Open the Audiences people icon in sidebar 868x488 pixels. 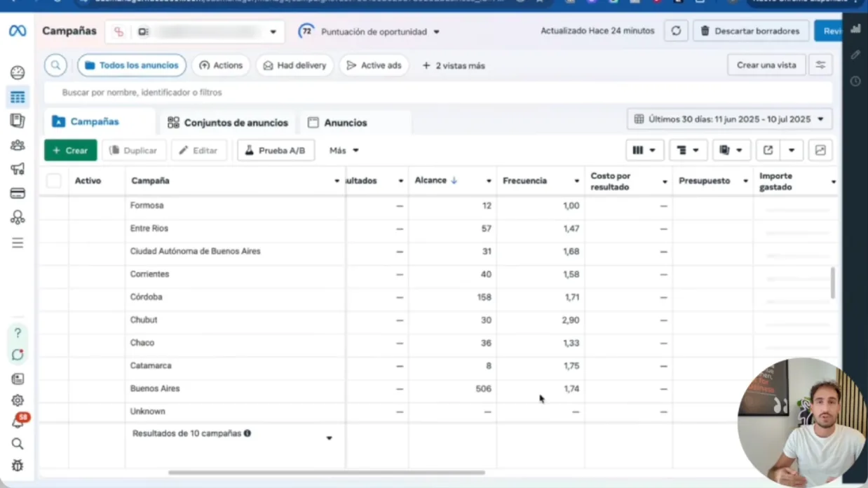18,145
